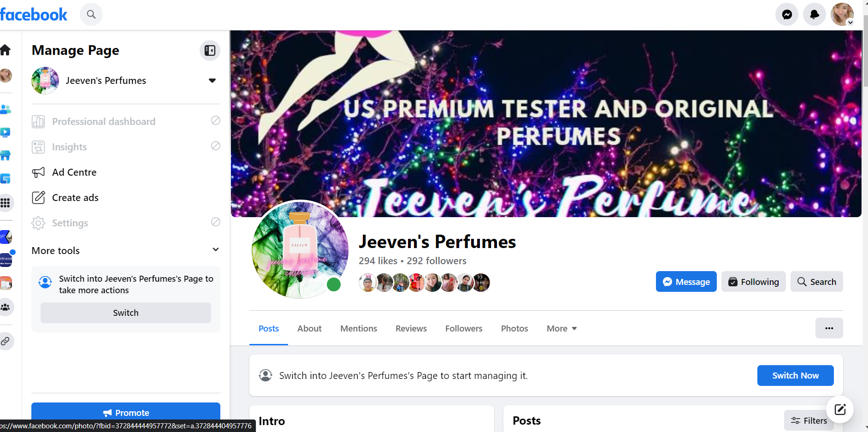Click the Message button
This screenshot has width=868, height=432.
click(686, 282)
